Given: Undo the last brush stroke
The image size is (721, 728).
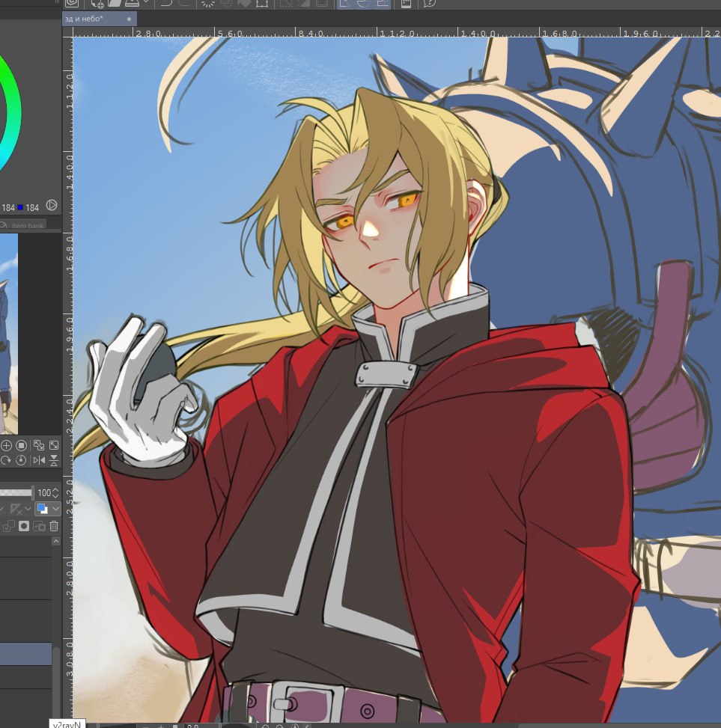Looking at the screenshot, I should click(x=166, y=3).
